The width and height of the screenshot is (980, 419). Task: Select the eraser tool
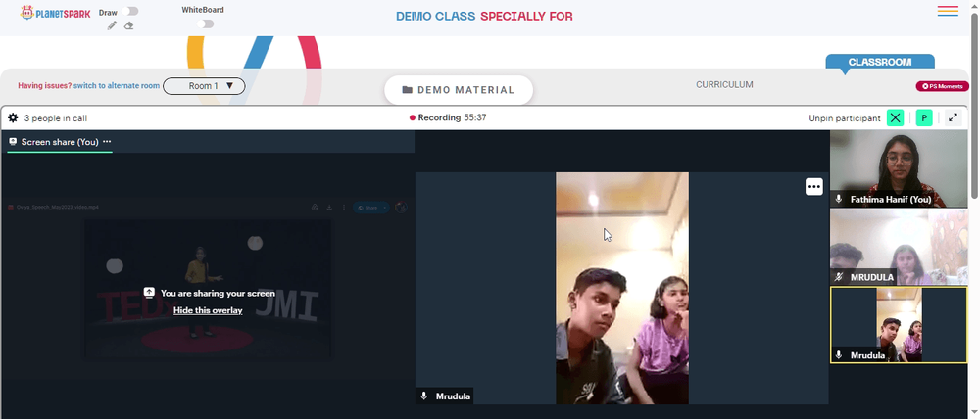(128, 25)
